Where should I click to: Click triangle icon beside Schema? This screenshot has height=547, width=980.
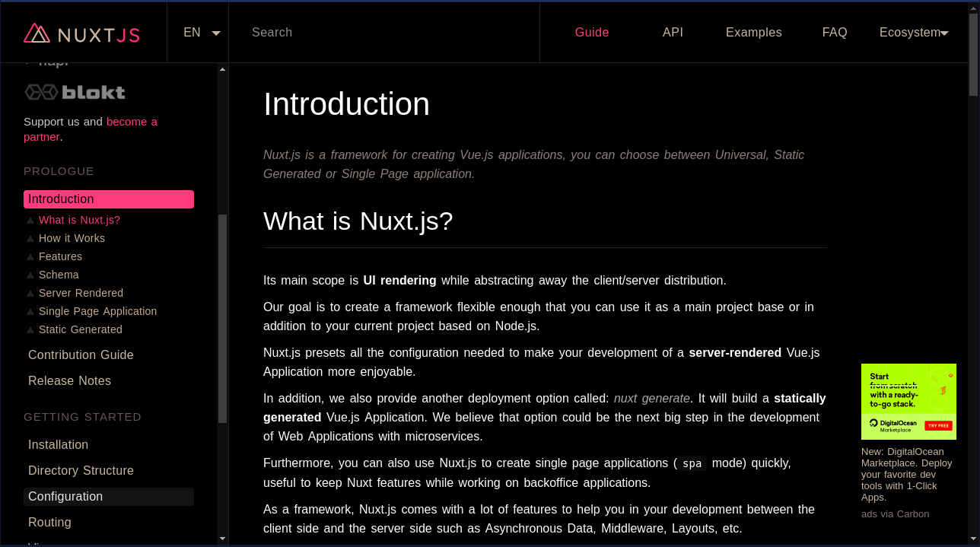[x=30, y=275]
